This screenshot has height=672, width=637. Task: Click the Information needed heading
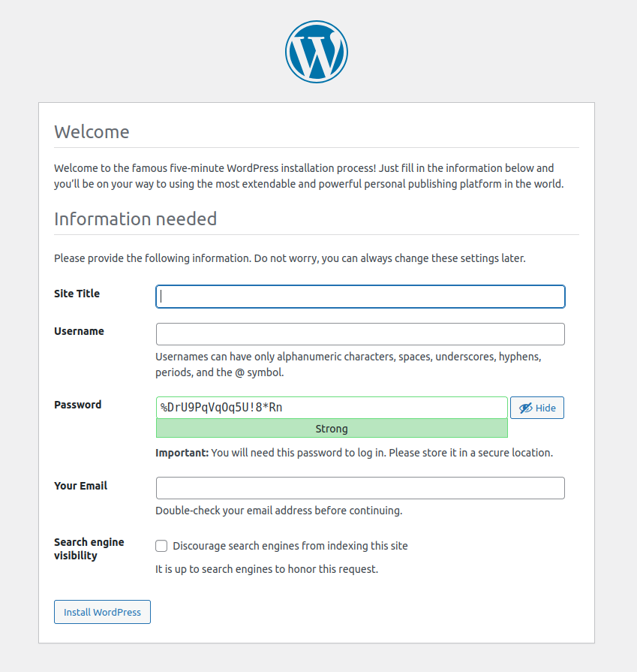135,219
